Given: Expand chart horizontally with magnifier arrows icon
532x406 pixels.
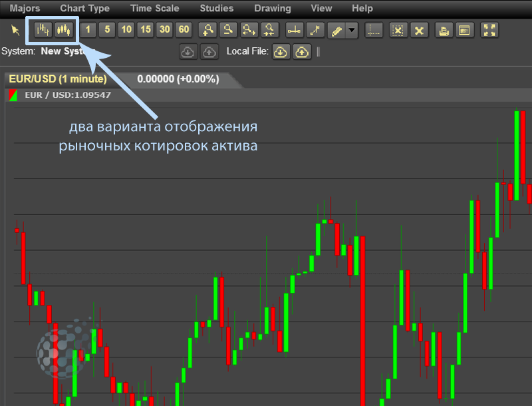Looking at the screenshot, I should tap(249, 30).
